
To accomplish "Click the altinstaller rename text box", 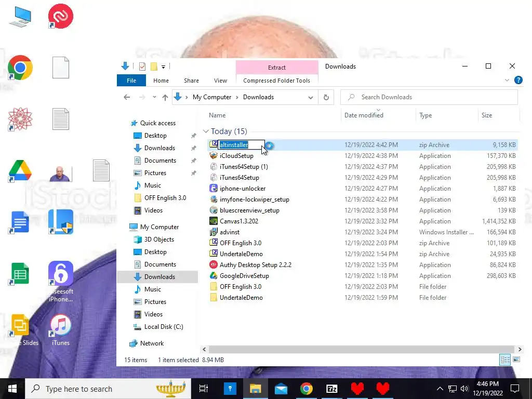I will (241, 145).
